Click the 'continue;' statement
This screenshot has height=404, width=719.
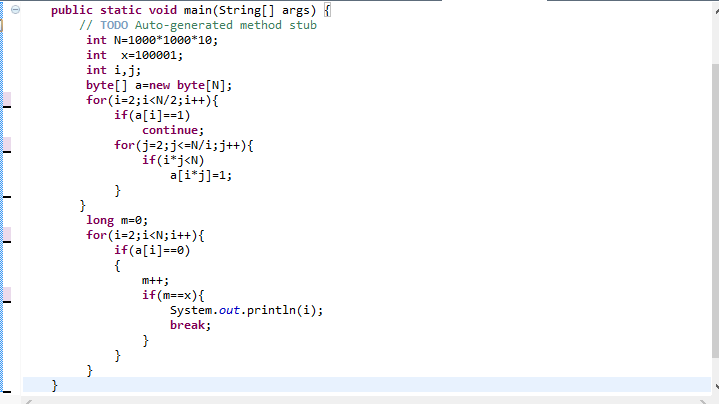pyautogui.click(x=173, y=130)
